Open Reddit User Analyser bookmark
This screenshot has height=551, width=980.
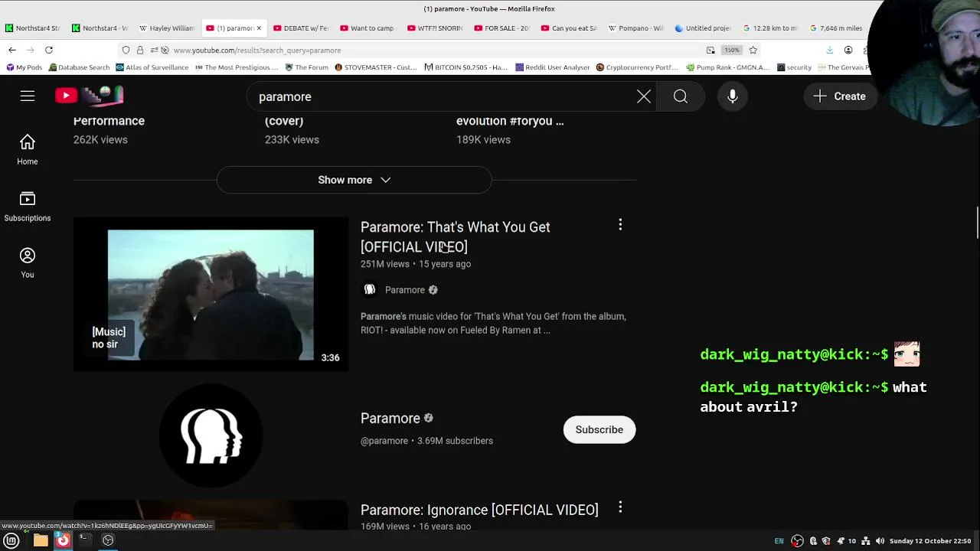553,67
